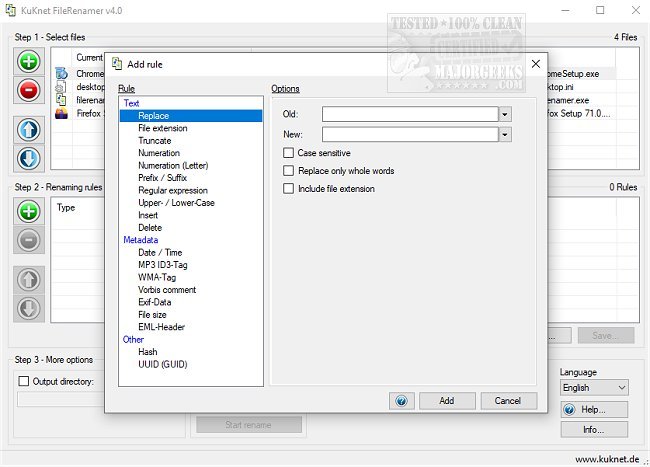Select Delete rule
Screen dimensions: 650x467
150,227
